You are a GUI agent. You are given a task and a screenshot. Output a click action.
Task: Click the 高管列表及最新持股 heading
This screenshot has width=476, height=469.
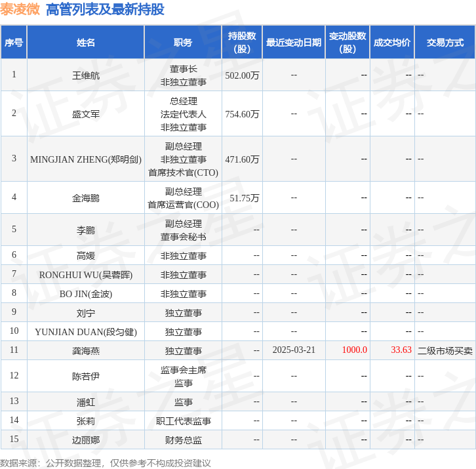click(x=105, y=9)
